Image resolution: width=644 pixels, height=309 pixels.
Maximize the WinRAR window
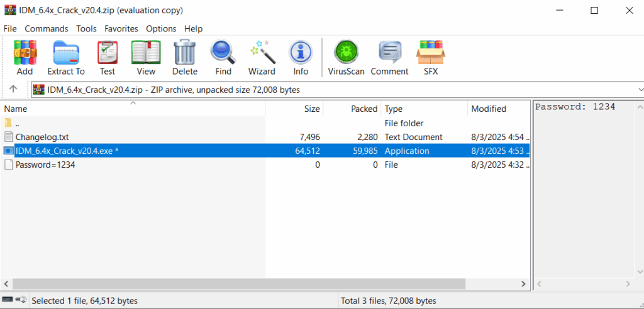(594, 10)
